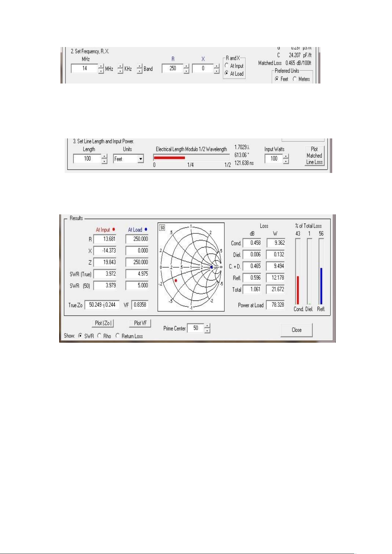This screenshot has width=392, height=554.
Task: Click the MHz frequency input field
Action: tap(84, 68)
